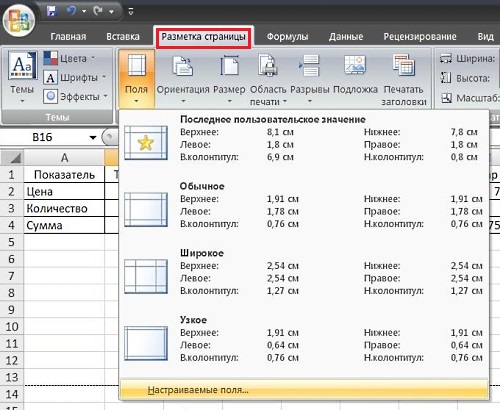Image resolution: width=500 pixels, height=410 pixels.
Task: Close the Поля margins dropdown
Action: 136,79
